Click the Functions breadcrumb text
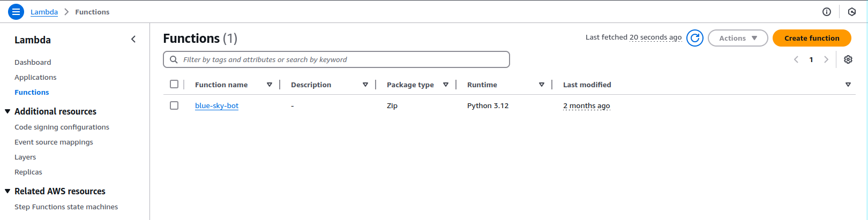Viewport: 868px width, 220px height. 92,12
